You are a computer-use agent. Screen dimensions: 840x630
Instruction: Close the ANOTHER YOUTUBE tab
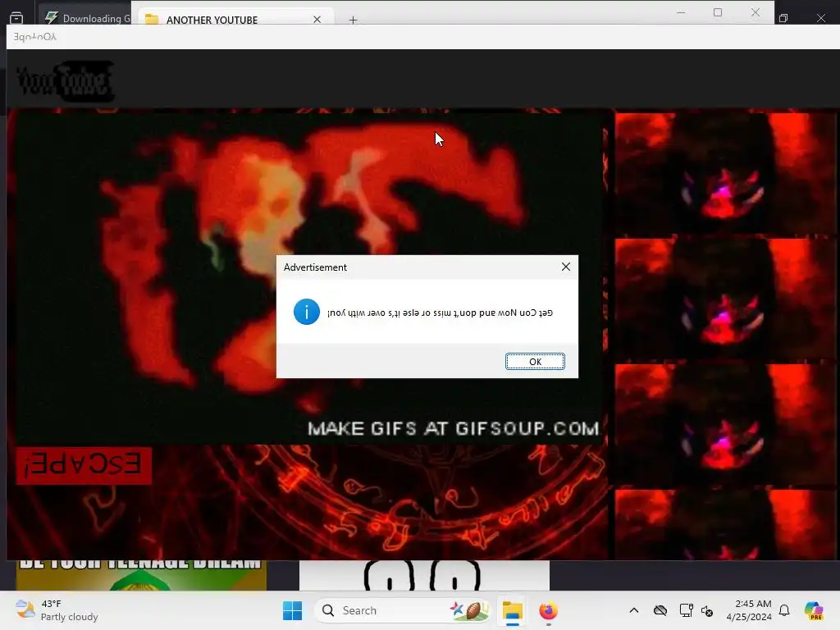click(x=317, y=20)
